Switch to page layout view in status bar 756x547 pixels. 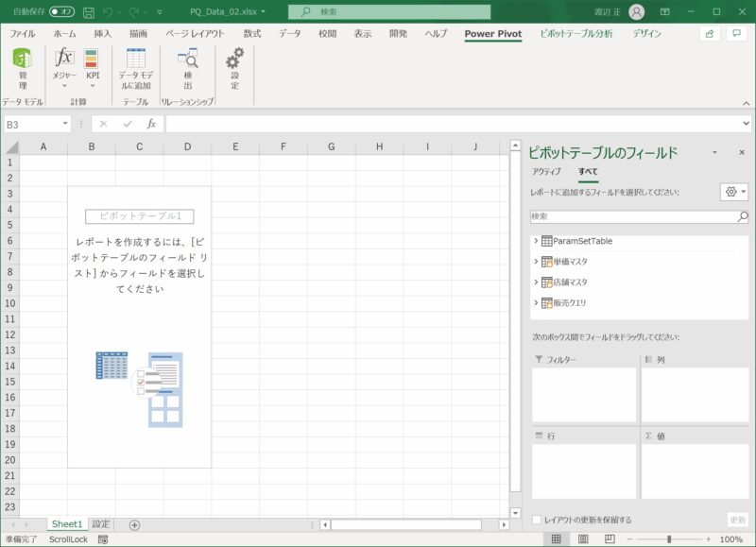(582, 539)
